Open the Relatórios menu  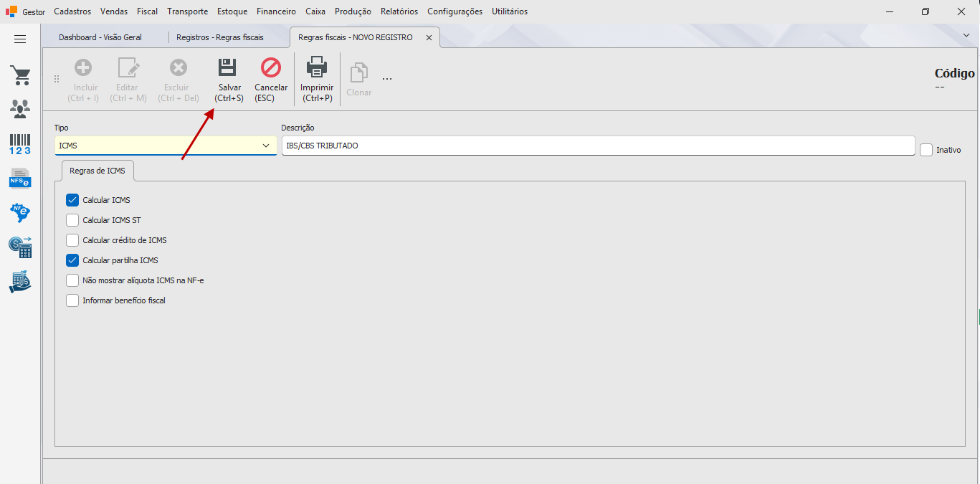pyautogui.click(x=399, y=11)
